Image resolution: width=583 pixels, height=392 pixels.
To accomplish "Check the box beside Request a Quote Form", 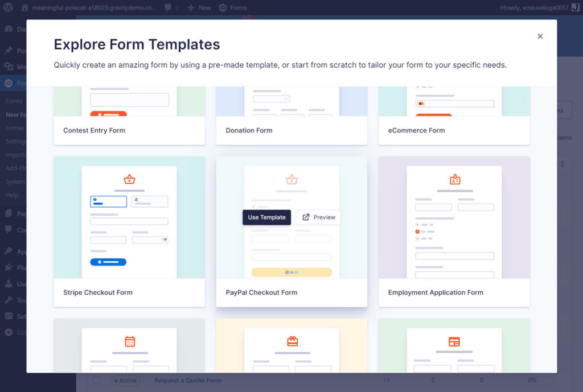I will point(97,380).
